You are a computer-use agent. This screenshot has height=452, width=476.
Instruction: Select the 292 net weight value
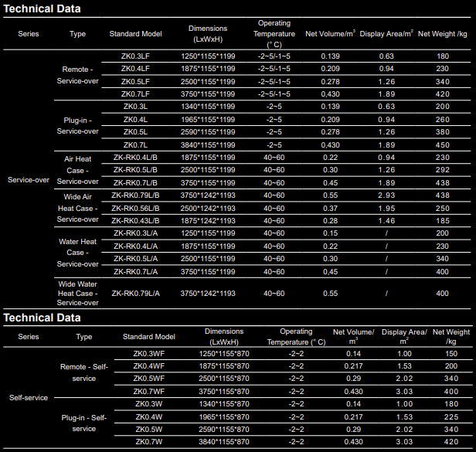click(x=442, y=170)
